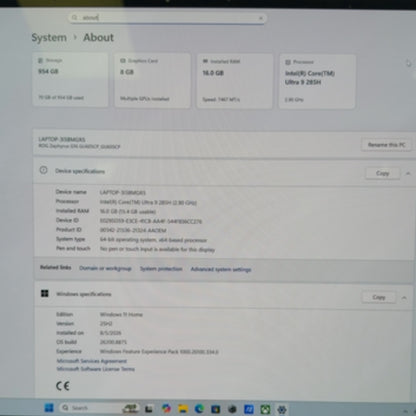Open Task View black icon on taskbar
This screenshot has height=416, width=416.
click(x=149, y=409)
